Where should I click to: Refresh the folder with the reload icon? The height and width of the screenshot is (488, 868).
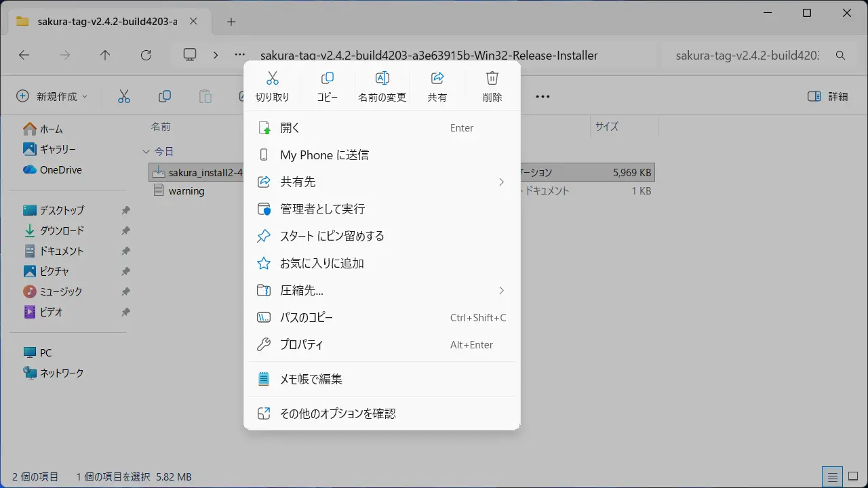(x=146, y=56)
